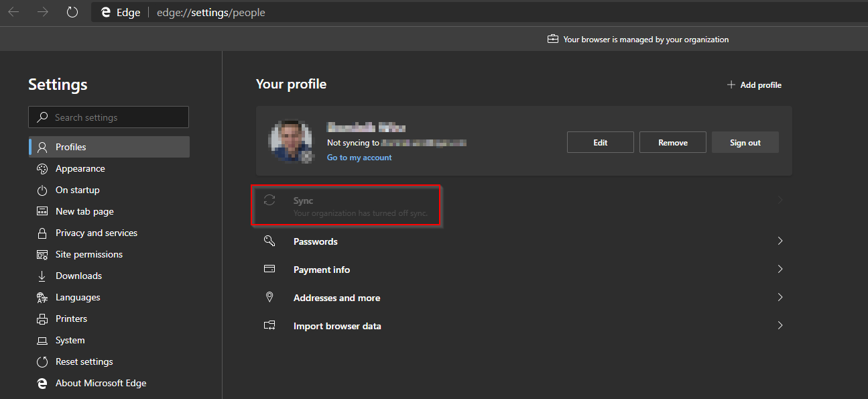Viewport: 868px width, 399px height.
Task: Click the Payment info card icon
Action: point(269,269)
